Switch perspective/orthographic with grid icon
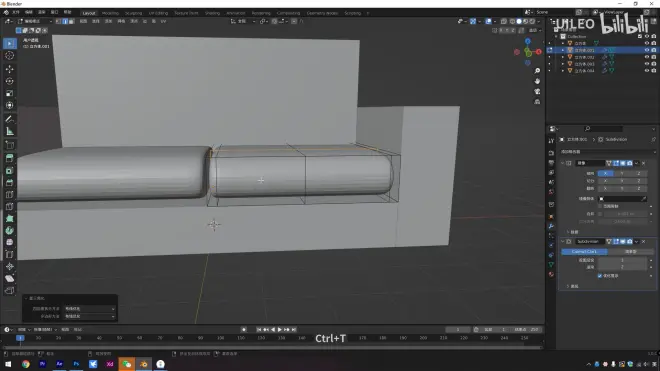Viewport: 660px width, 371px height. point(537,102)
